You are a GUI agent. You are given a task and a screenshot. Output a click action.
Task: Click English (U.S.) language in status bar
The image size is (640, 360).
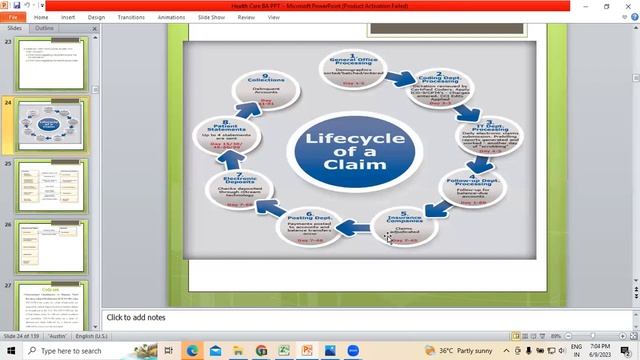(x=91, y=336)
